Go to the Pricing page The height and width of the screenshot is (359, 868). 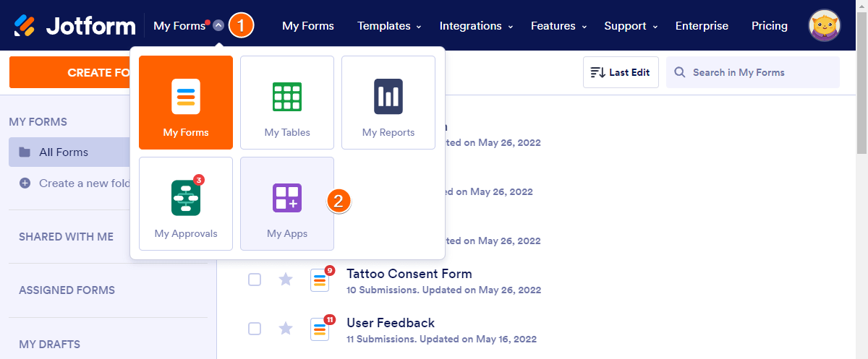point(769,26)
